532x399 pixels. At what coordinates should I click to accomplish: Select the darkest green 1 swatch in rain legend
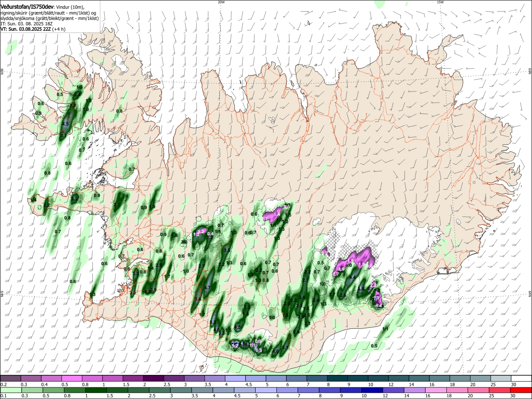(x=96, y=390)
